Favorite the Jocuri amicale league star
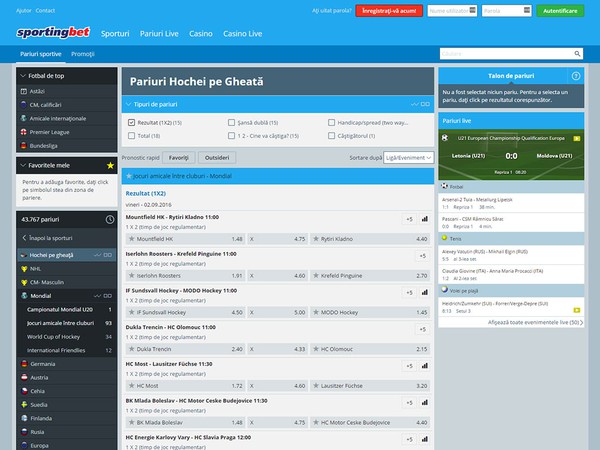600x450 pixels. (x=129, y=176)
